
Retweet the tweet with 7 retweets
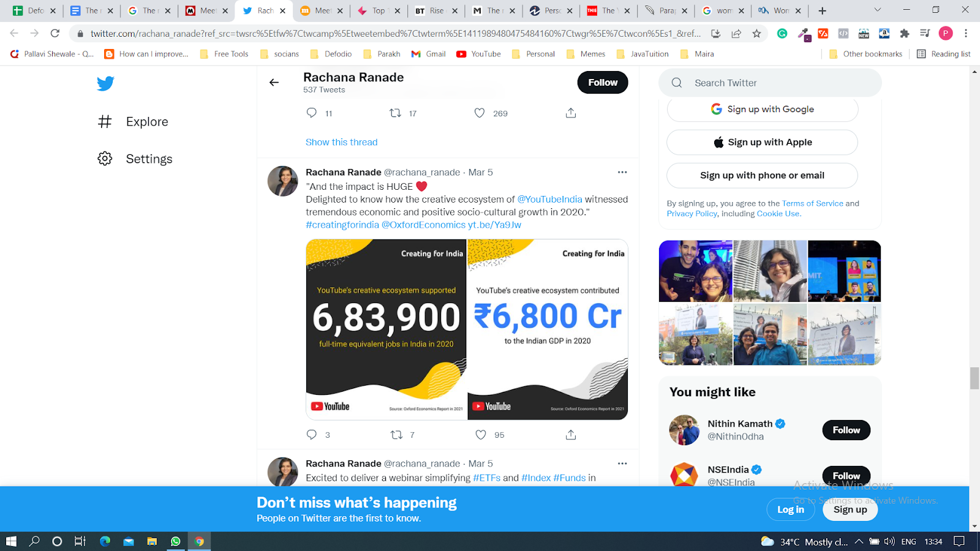click(x=396, y=435)
